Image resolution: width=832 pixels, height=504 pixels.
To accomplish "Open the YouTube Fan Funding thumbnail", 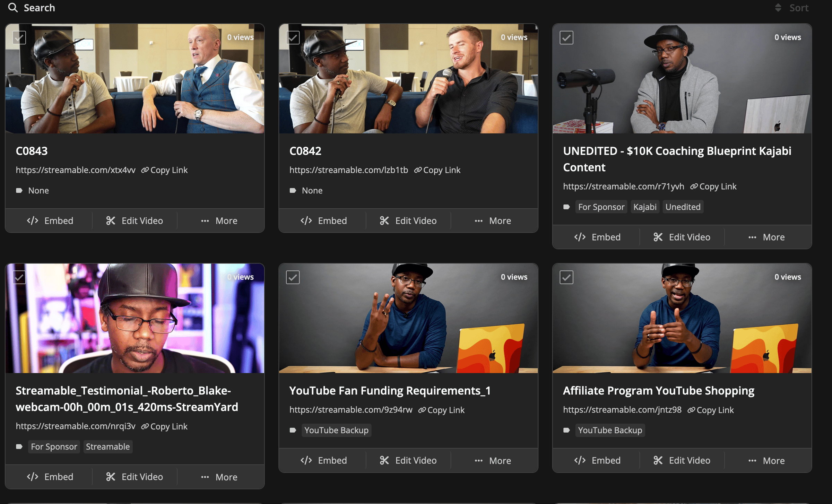I will (408, 318).
